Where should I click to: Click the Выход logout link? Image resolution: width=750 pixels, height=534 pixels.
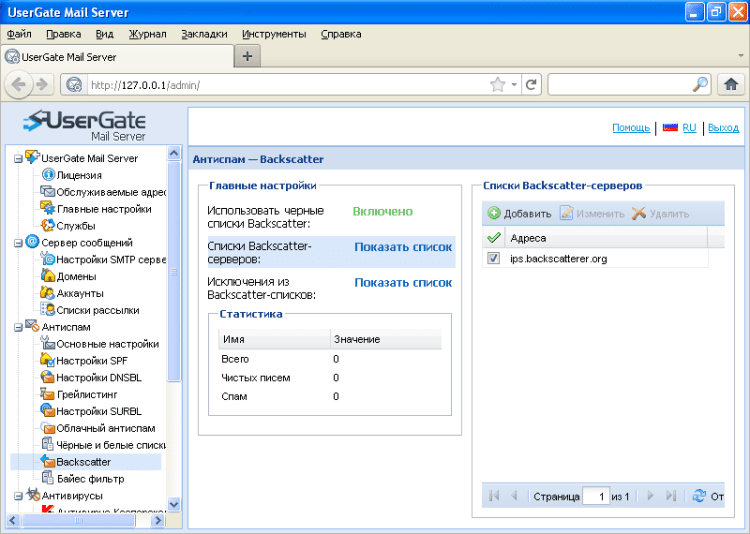[723, 128]
